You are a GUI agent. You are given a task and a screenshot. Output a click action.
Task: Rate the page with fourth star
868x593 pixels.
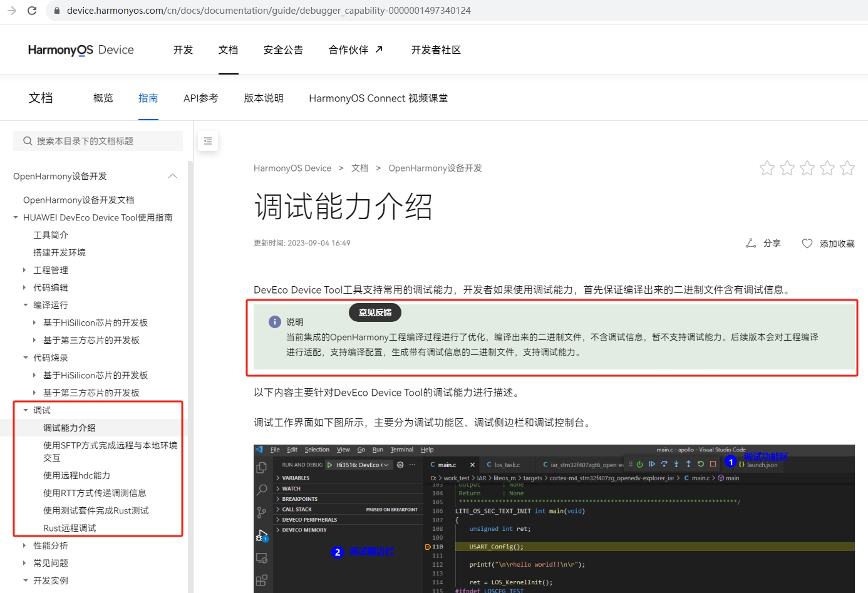click(x=827, y=168)
